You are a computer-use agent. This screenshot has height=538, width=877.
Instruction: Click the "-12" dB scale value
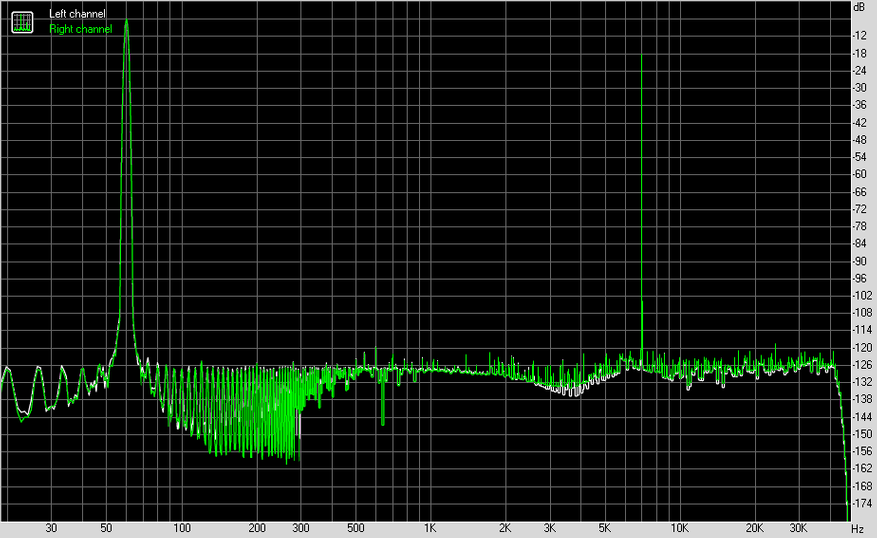pyautogui.click(x=859, y=35)
